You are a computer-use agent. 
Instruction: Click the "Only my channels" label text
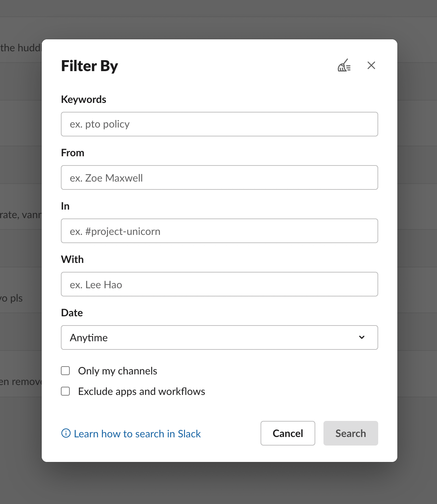point(118,371)
